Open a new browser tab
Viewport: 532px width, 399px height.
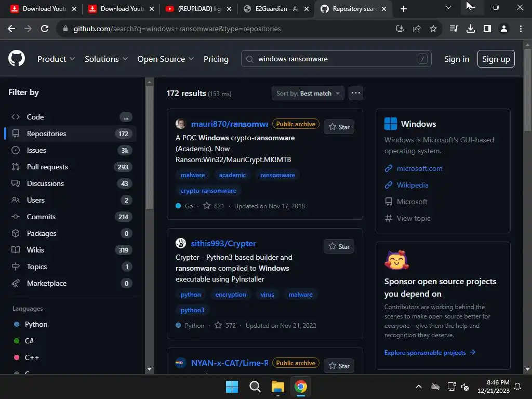pyautogui.click(x=403, y=9)
